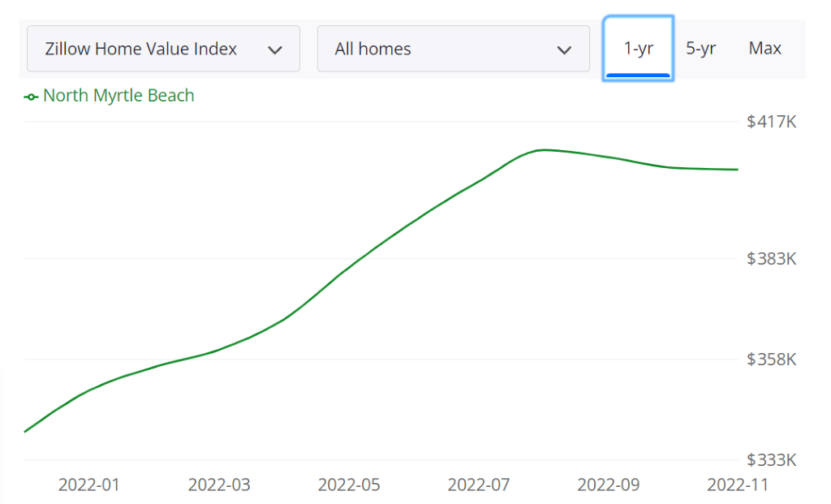Image resolution: width=831 pixels, height=504 pixels.
Task: Click the 2022-05 date label
Action: 349,485
